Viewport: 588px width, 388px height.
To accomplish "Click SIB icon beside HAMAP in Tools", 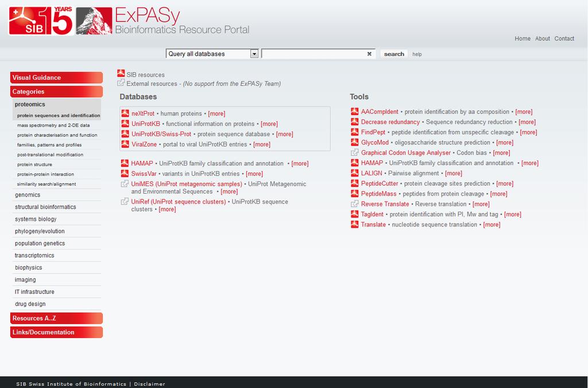I will [354, 163].
